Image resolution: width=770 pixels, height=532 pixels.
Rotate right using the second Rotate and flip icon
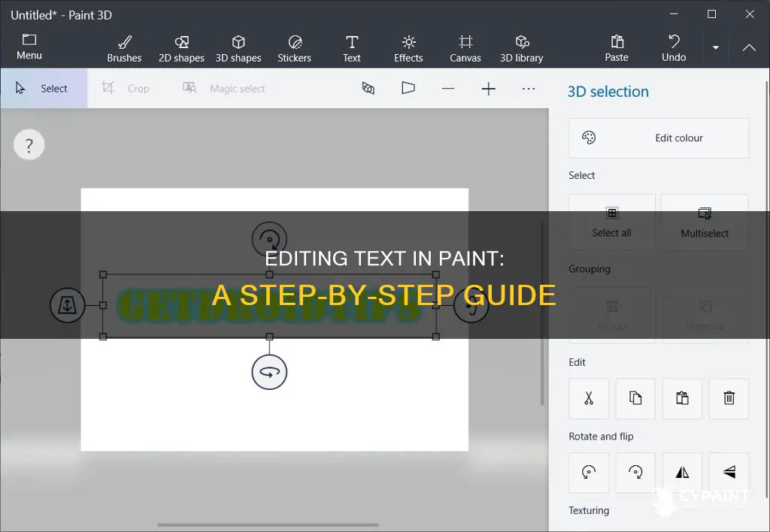click(635, 473)
